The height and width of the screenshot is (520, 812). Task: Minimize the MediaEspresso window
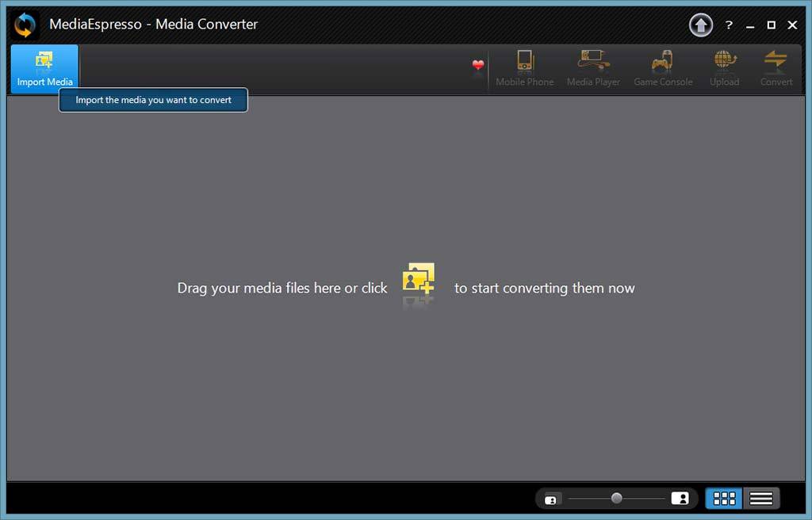(750, 25)
